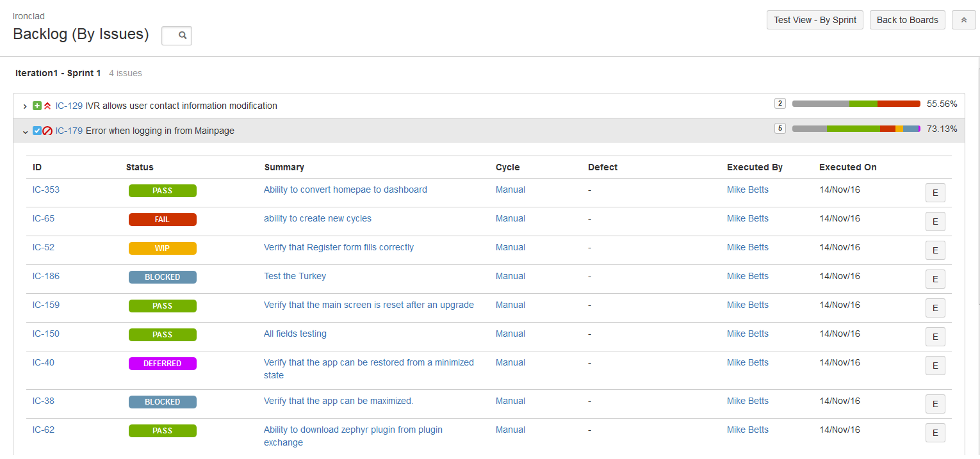Expand the IC-129 issue row
Viewport: 980px width, 459px height.
(25, 106)
